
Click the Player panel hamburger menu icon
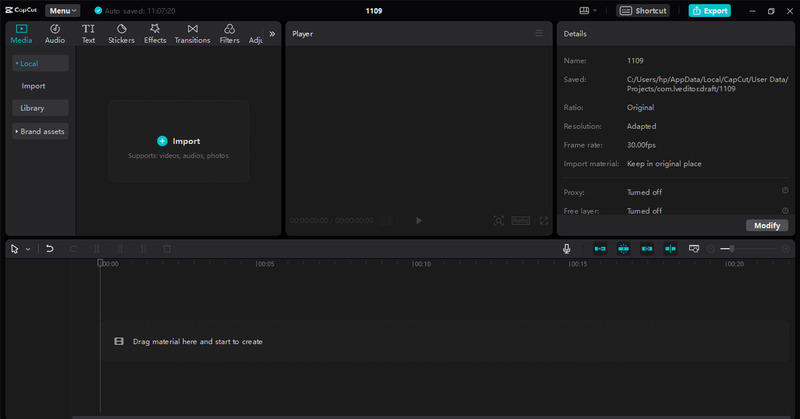tap(539, 33)
